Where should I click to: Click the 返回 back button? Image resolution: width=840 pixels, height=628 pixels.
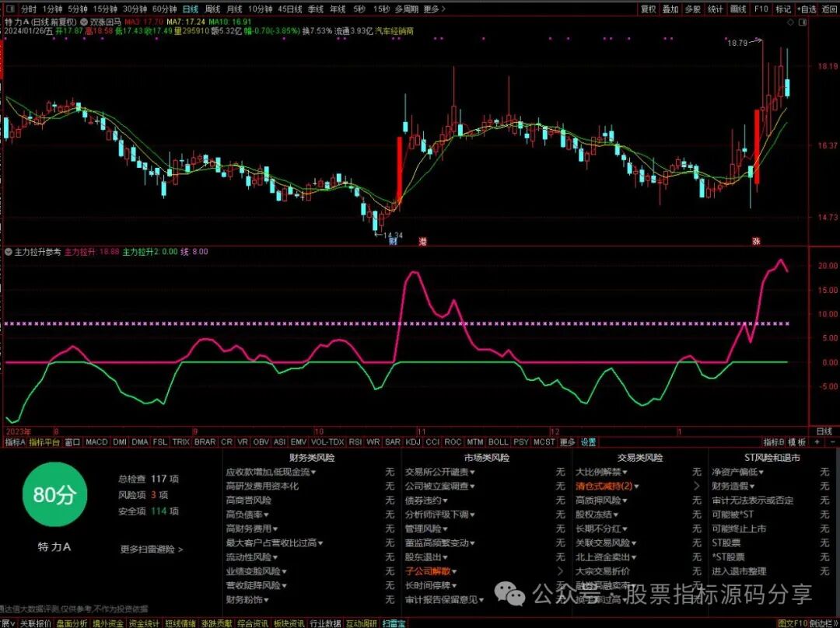[x=829, y=9]
